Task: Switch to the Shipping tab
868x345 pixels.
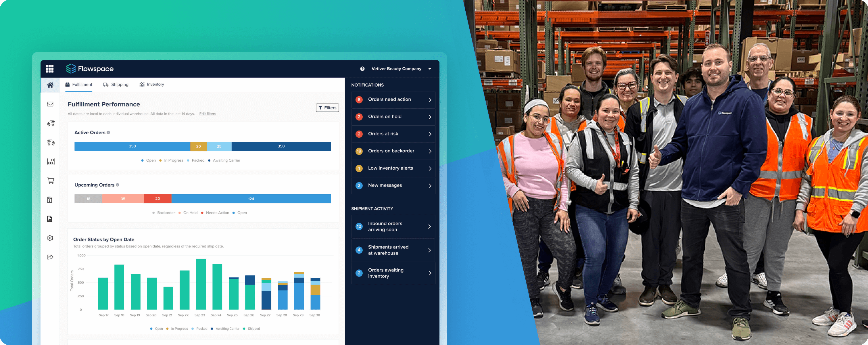Action: 116,85
